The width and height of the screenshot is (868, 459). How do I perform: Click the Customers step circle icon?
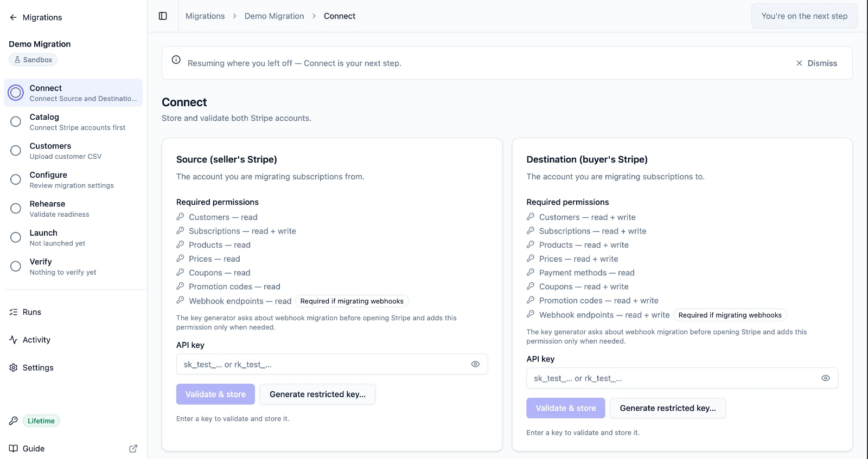coord(16,151)
